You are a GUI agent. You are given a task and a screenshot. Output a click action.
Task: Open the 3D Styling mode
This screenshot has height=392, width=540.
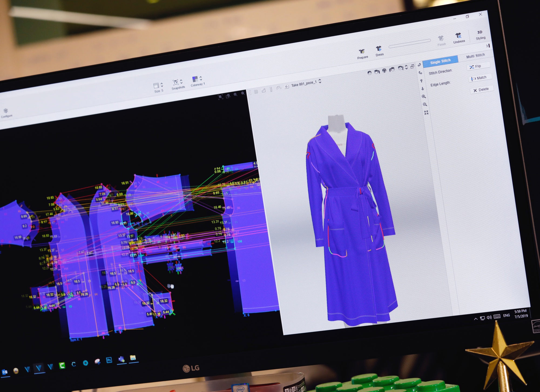[x=480, y=35]
